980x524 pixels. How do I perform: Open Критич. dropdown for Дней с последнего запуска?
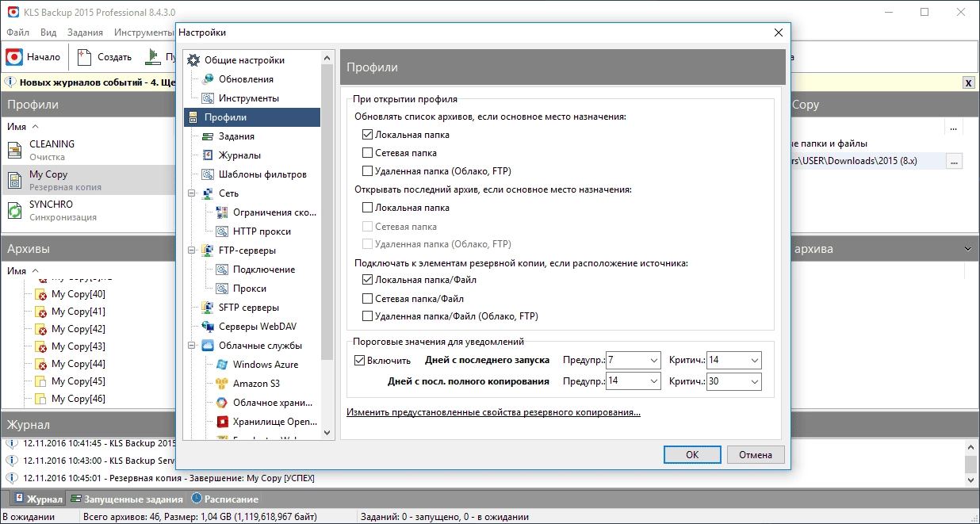(x=754, y=361)
